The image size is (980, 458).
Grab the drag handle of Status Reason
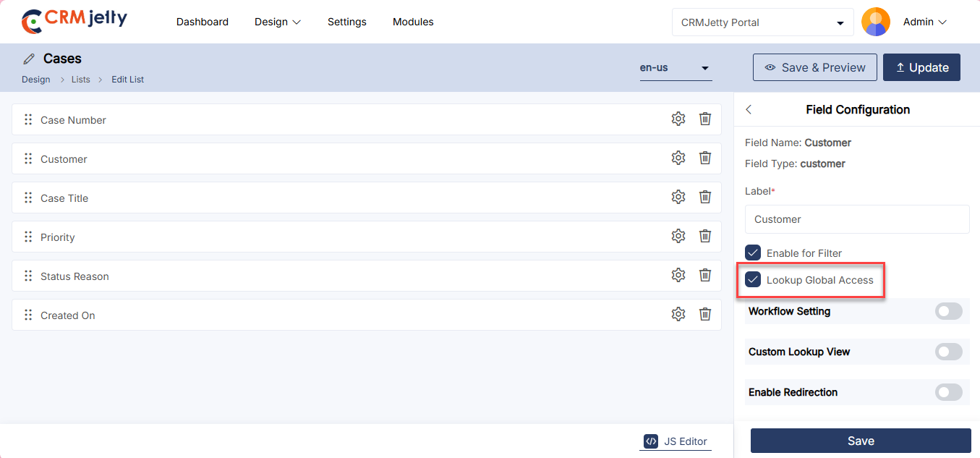pyautogui.click(x=28, y=276)
